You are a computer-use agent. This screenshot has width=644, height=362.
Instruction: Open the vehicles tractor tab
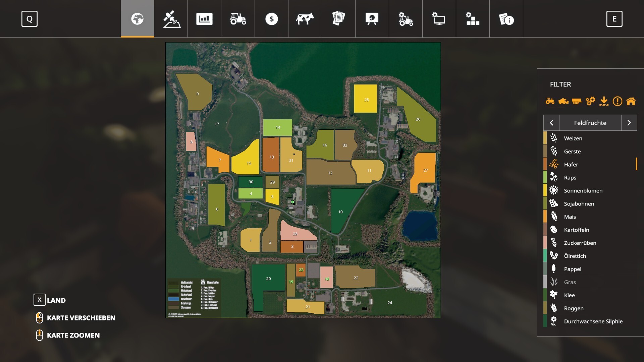(238, 19)
